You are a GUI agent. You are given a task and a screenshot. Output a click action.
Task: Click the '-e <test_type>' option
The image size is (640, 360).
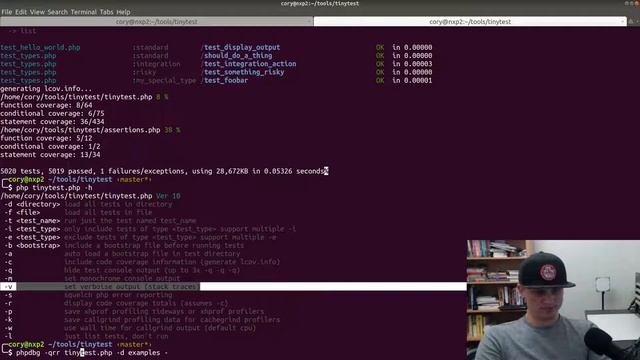click(x=32, y=237)
